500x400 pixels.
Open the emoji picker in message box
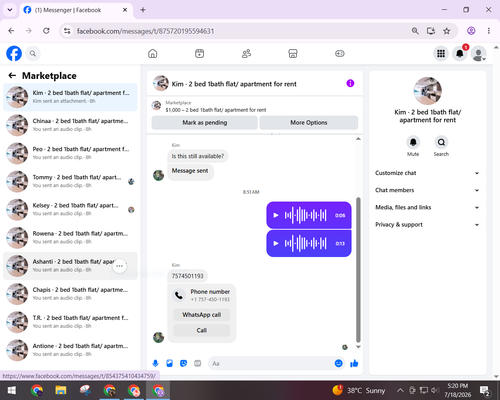pyautogui.click(x=338, y=363)
